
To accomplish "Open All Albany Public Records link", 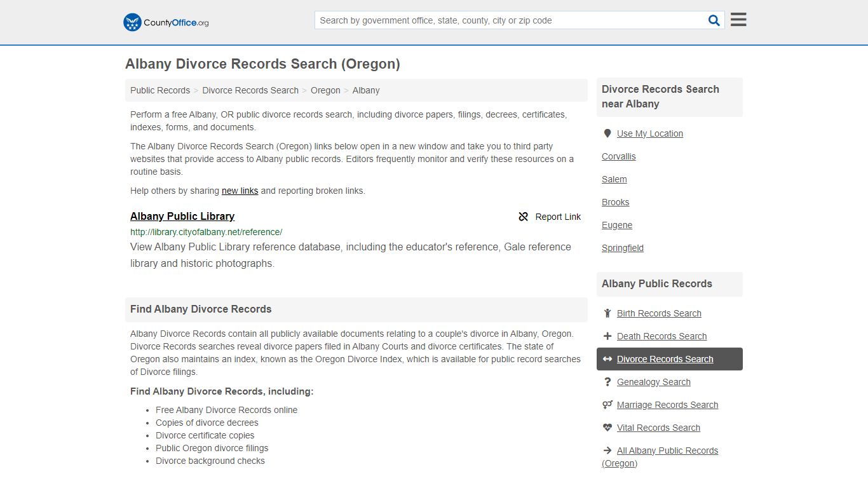I will coord(660,457).
